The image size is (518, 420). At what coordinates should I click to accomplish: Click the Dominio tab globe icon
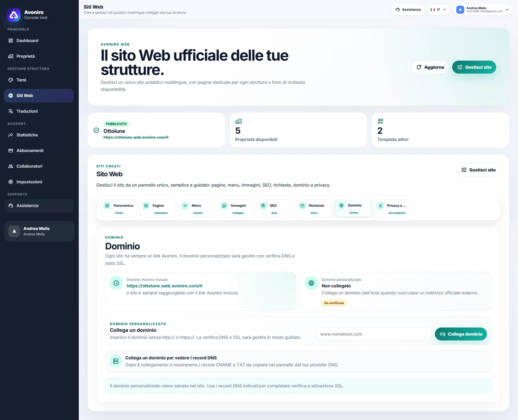coord(342,205)
